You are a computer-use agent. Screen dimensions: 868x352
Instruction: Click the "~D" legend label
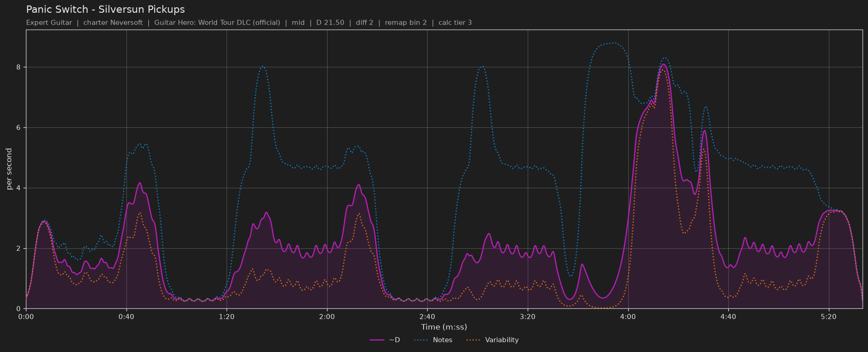click(394, 340)
